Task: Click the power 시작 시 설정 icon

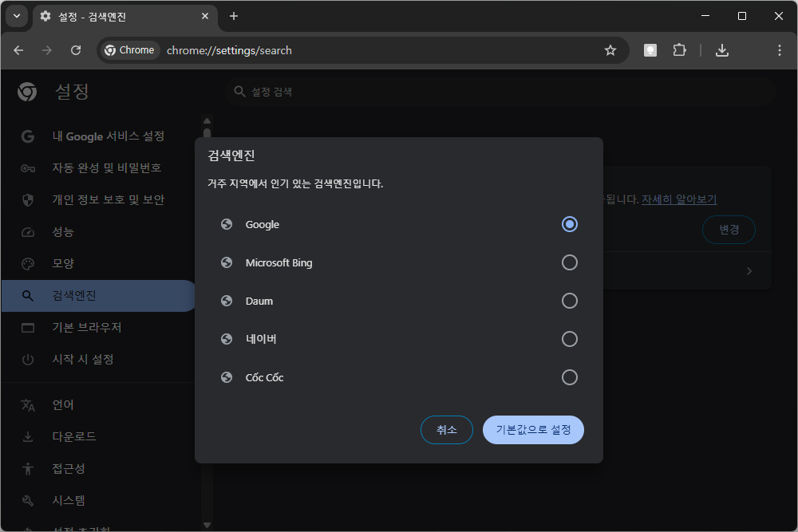Action: tap(28, 360)
